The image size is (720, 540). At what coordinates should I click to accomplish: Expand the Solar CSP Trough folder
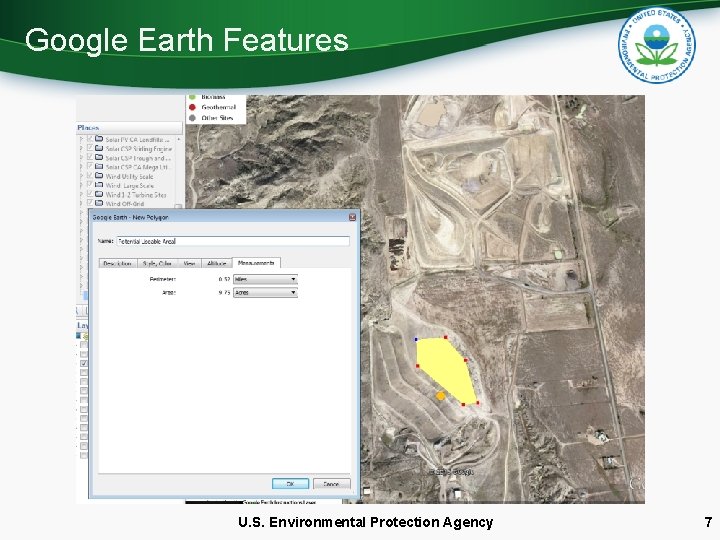[81, 157]
